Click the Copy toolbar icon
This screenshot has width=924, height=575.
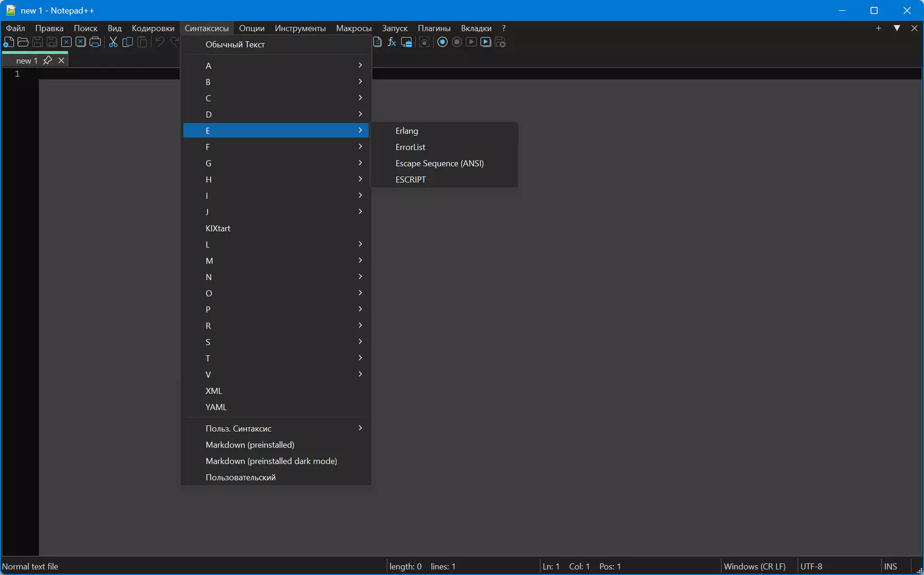[128, 42]
